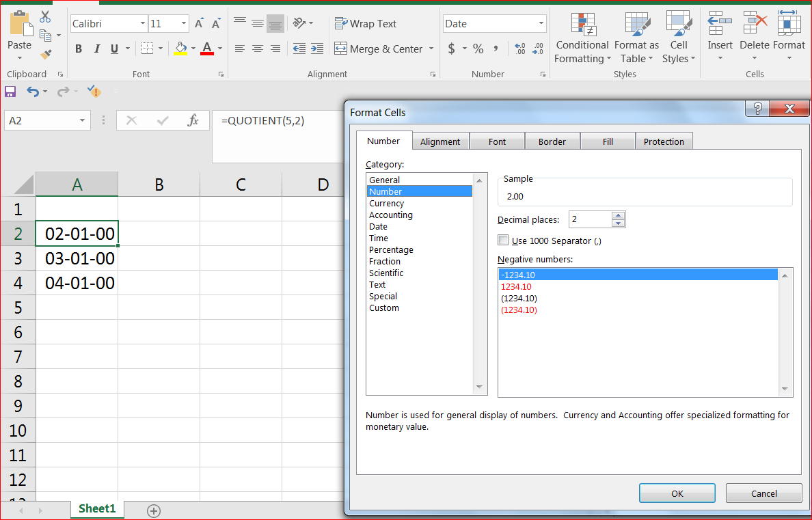Screen dimensions: 812x520
Task: Increase indent
Action: pos(317,49)
